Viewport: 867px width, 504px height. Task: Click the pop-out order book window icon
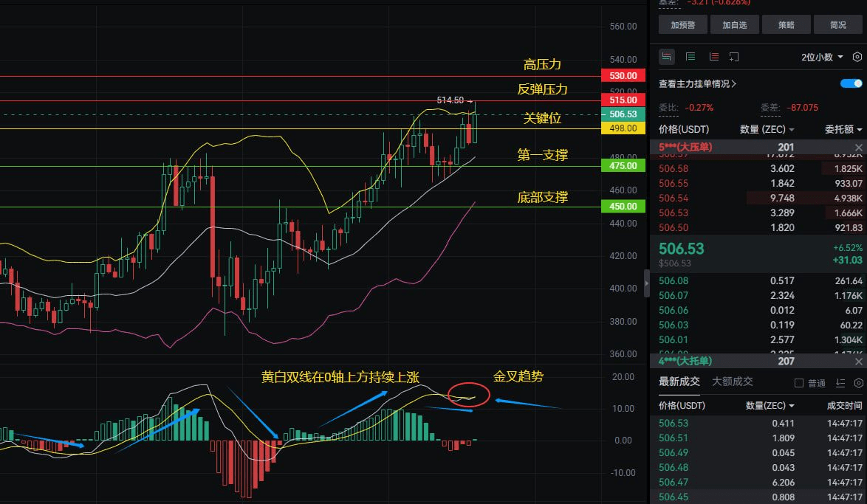click(x=734, y=57)
